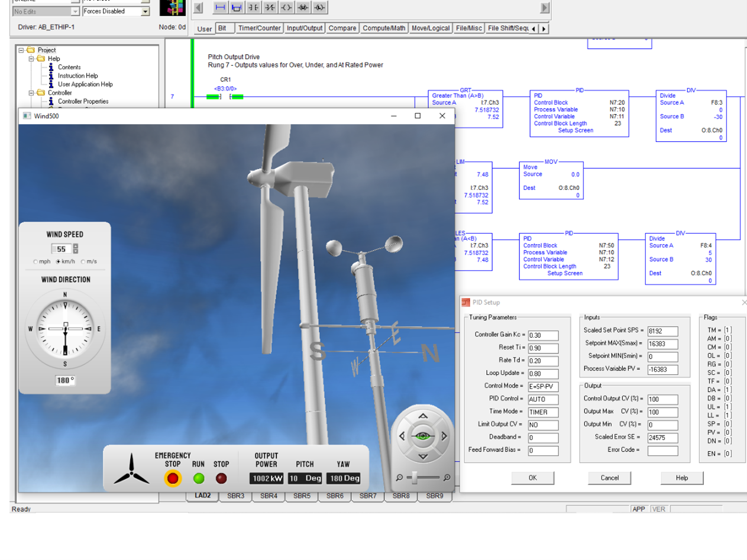Viewport: 747px width, 560px height.
Task: Open the Forces Disabled dropdown
Action: pos(147,11)
